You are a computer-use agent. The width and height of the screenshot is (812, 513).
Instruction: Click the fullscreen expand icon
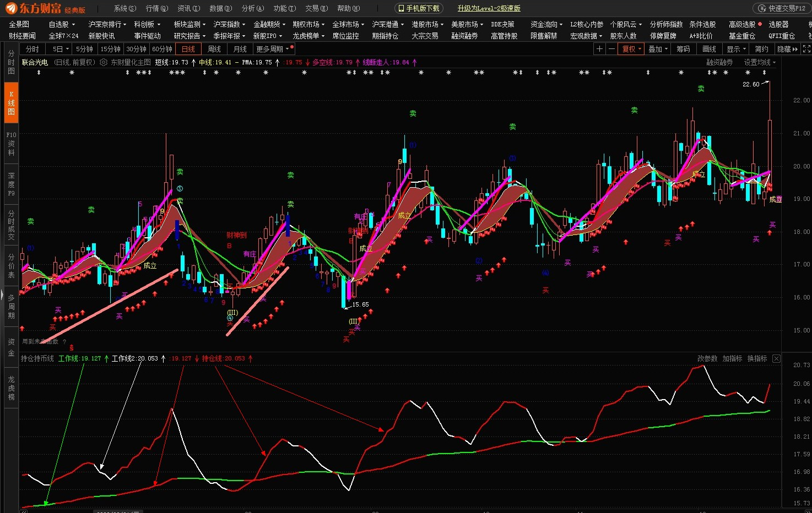tap(806, 49)
